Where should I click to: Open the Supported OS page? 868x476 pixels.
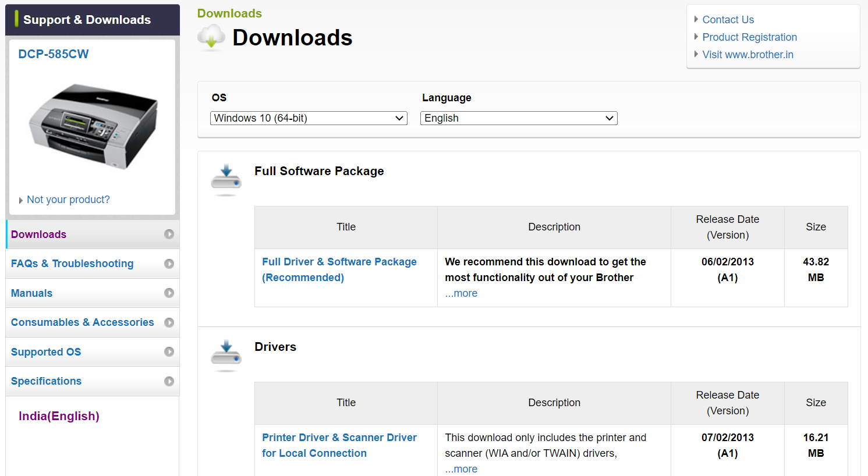pos(93,352)
